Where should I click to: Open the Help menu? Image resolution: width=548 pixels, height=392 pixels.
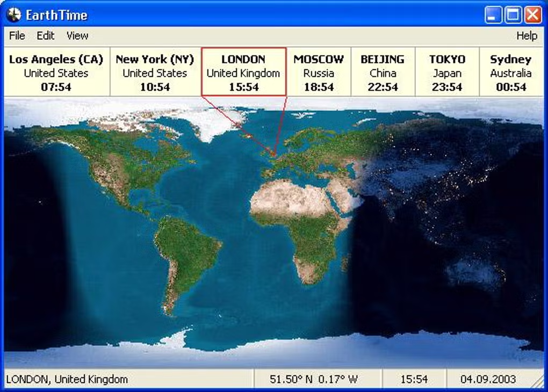[x=527, y=35]
